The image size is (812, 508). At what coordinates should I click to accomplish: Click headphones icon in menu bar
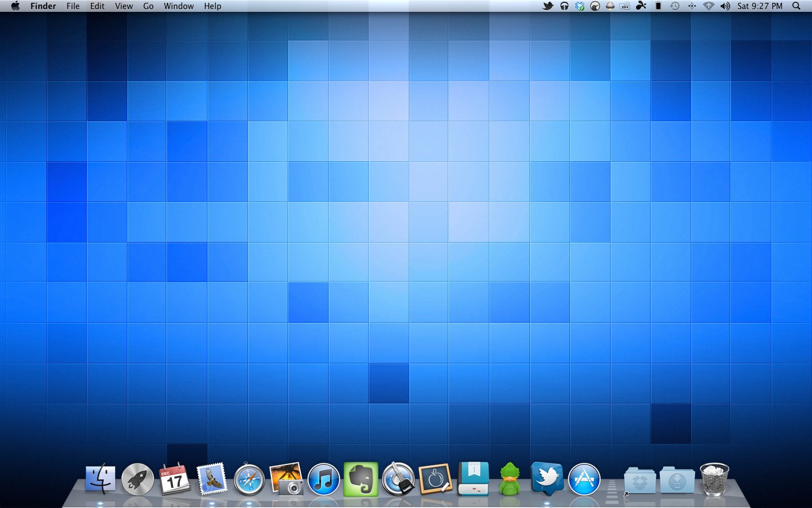[x=564, y=6]
